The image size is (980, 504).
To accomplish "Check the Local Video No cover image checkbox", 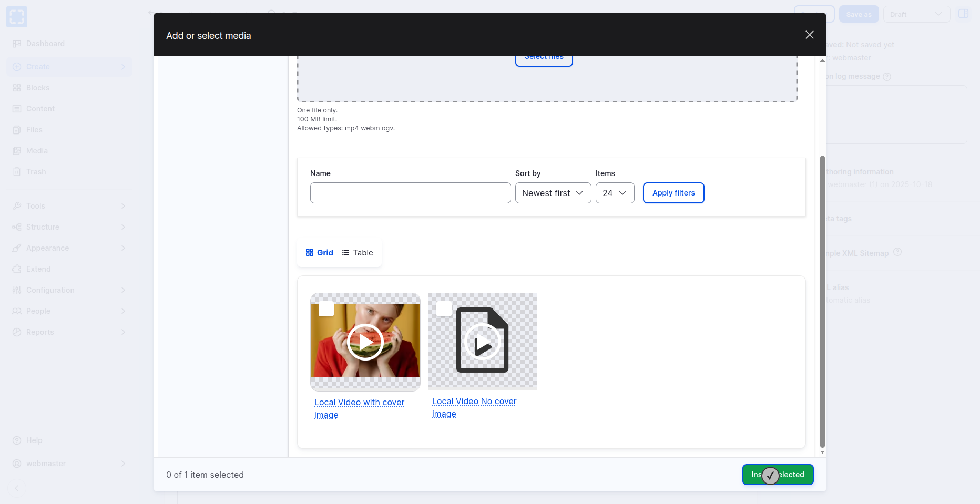I will [x=444, y=308].
